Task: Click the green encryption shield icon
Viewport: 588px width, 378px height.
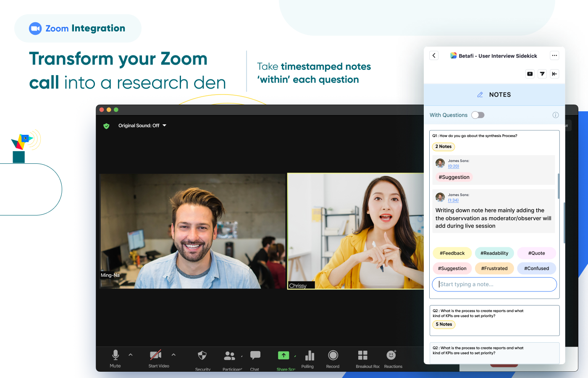Action: tap(106, 126)
